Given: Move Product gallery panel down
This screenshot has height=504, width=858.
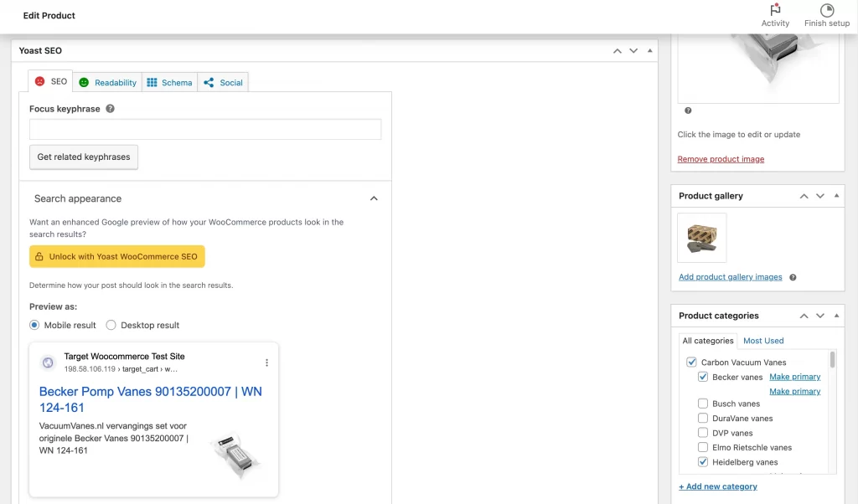Looking at the screenshot, I should 819,196.
